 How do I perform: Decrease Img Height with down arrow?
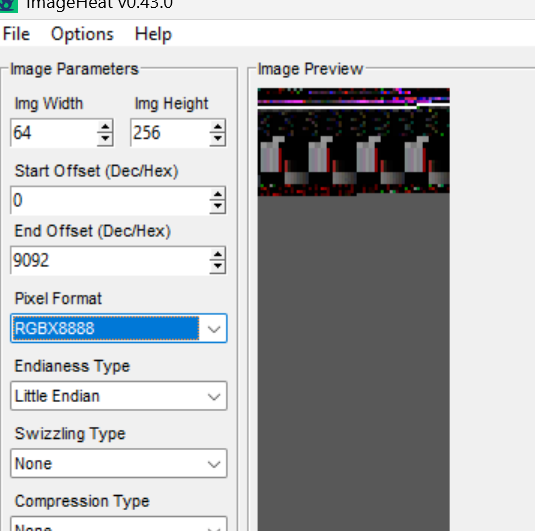tap(218, 139)
